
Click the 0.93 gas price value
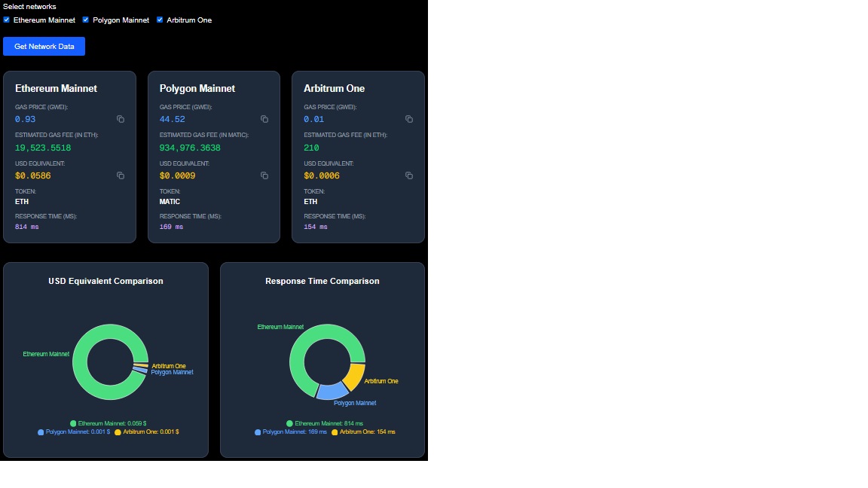click(26, 120)
